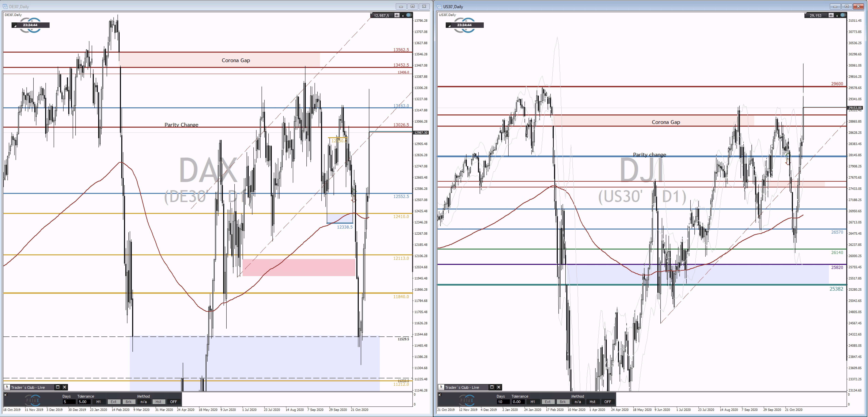Open Method n/a selector in DE30 panel
868x417 pixels.
point(144,402)
